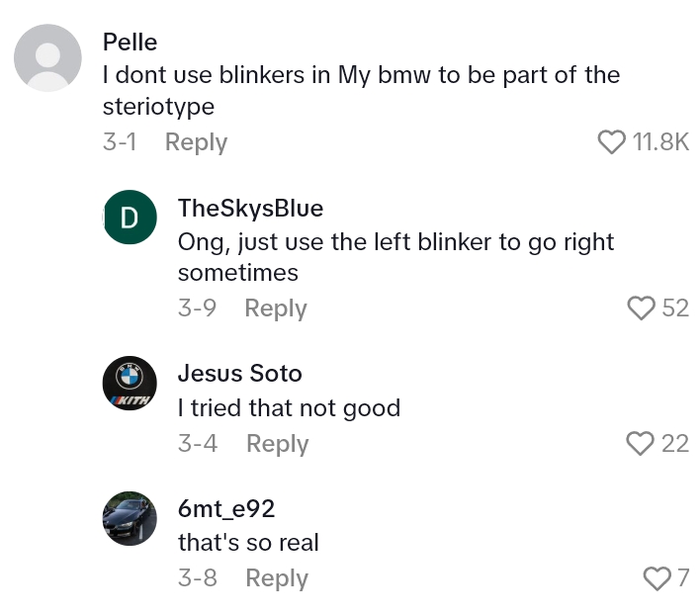Open Pelle's profile via username

click(130, 43)
